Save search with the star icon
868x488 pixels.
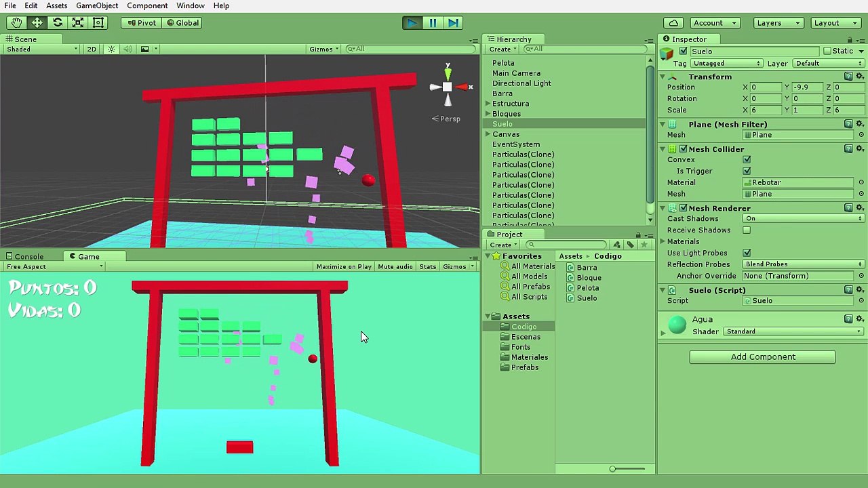(644, 245)
